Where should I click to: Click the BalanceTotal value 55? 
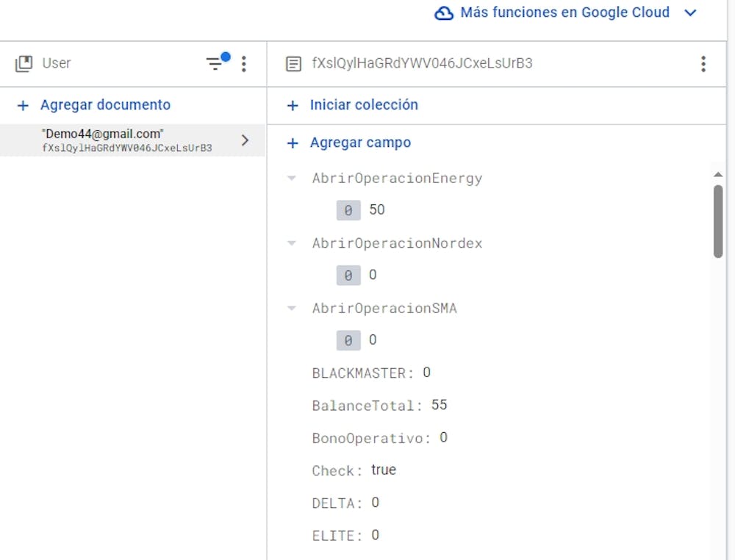(440, 405)
